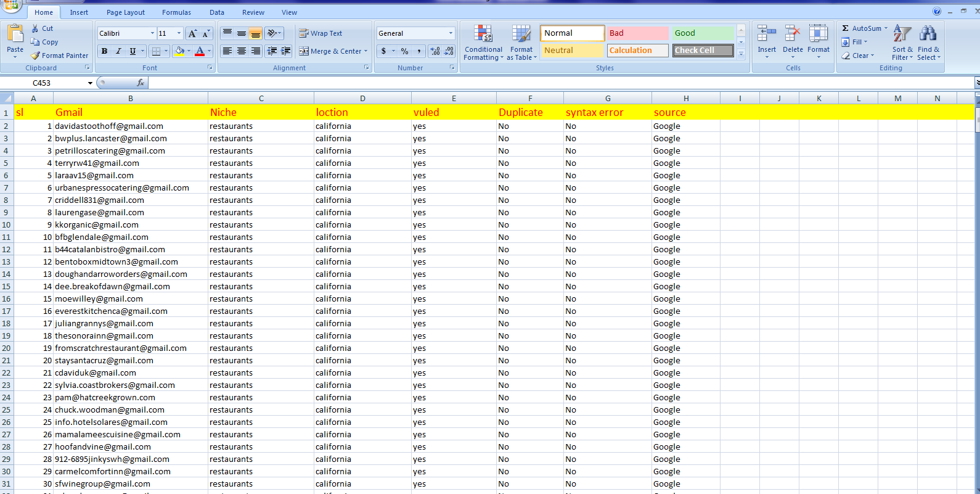Click the Cut scissors icon

[35, 28]
